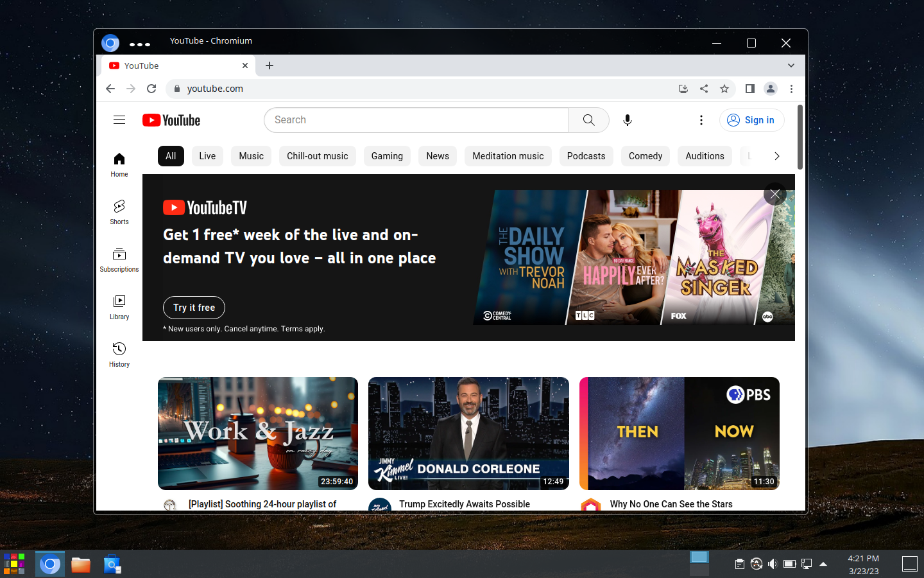Open History in sidebar
Viewport: 924px width, 578px height.
[119, 355]
